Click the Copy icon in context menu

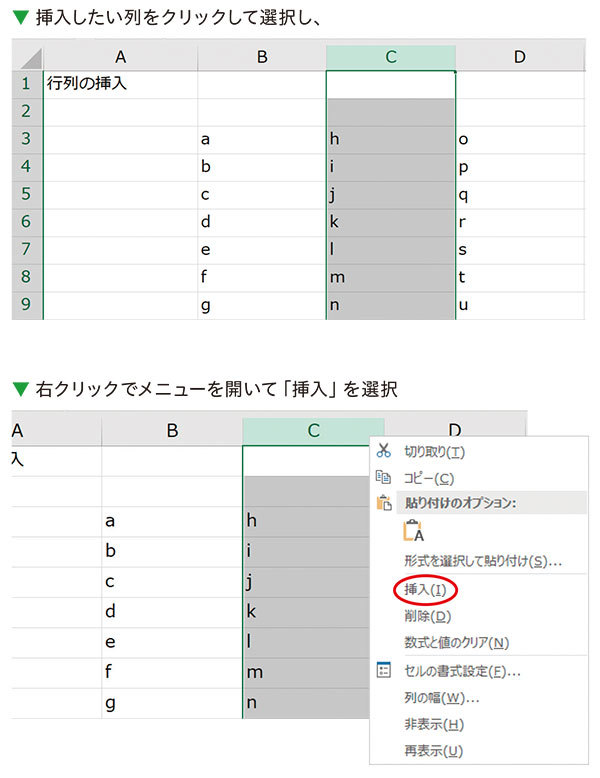(383, 477)
